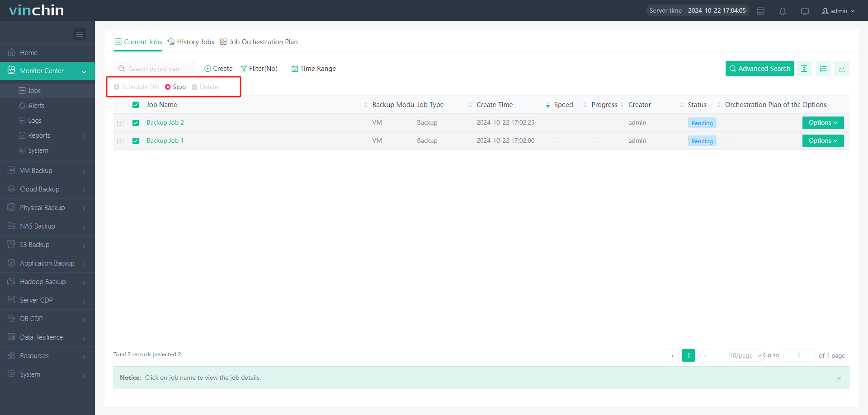Open the column list view icon

(x=823, y=69)
